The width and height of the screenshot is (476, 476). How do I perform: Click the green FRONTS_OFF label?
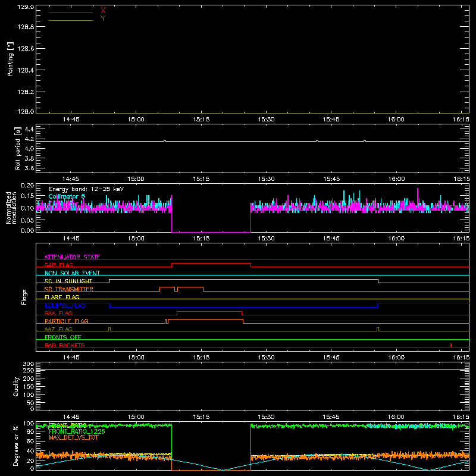tap(63, 337)
